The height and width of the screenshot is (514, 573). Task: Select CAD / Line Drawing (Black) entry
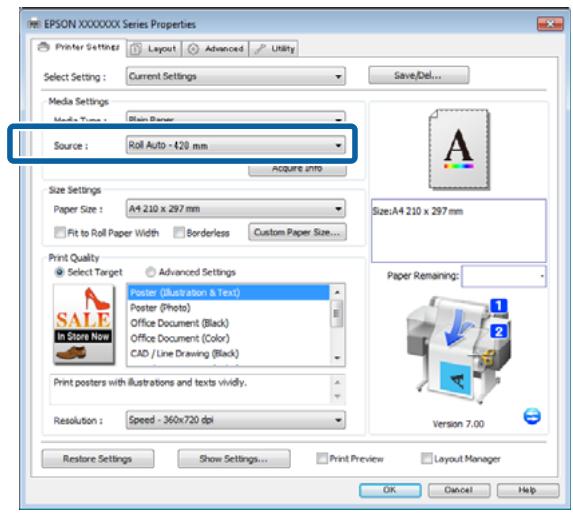click(x=228, y=353)
